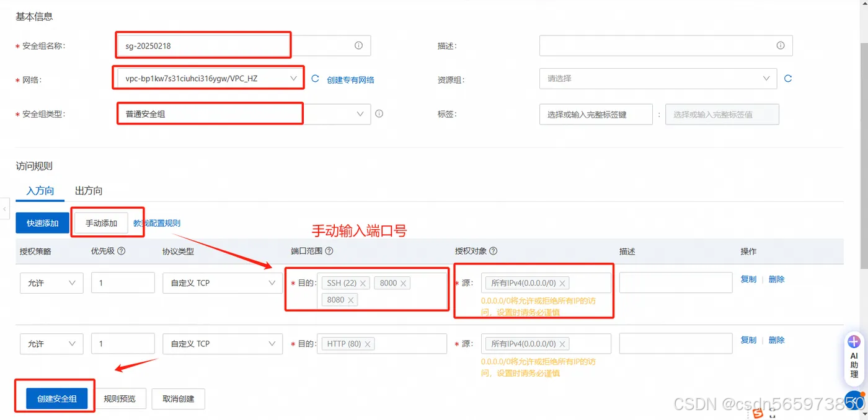This screenshot has width=868, height=420.
Task: Remove 所有IPv4 source tag in HTTP rule
Action: point(562,344)
